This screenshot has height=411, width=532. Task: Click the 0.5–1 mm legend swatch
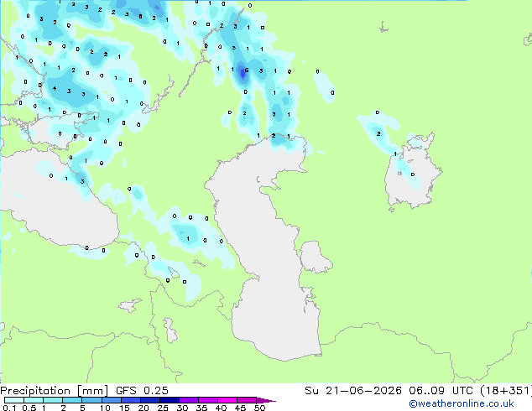(34, 400)
